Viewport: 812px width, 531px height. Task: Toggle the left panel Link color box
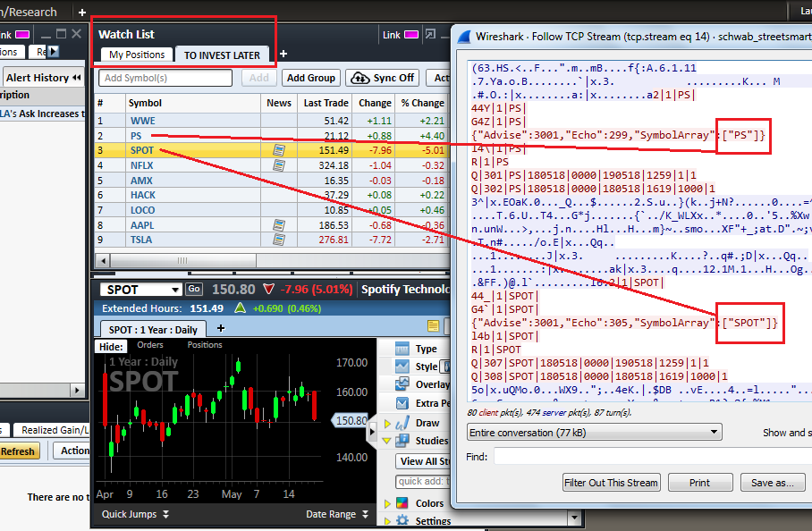point(22,35)
